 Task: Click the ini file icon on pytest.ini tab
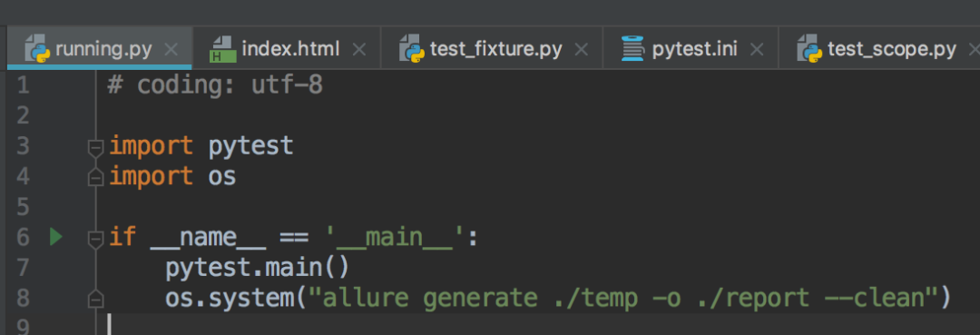point(632,49)
